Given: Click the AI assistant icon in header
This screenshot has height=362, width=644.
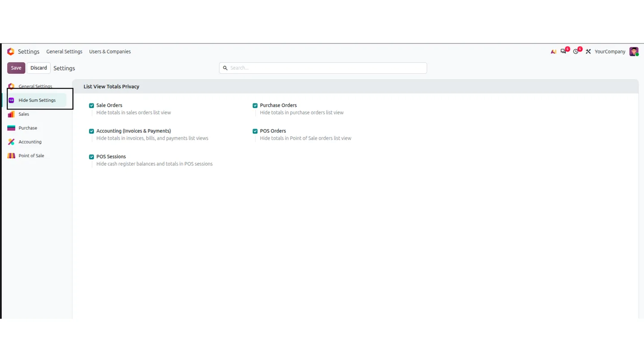Looking at the screenshot, I should [x=553, y=51].
